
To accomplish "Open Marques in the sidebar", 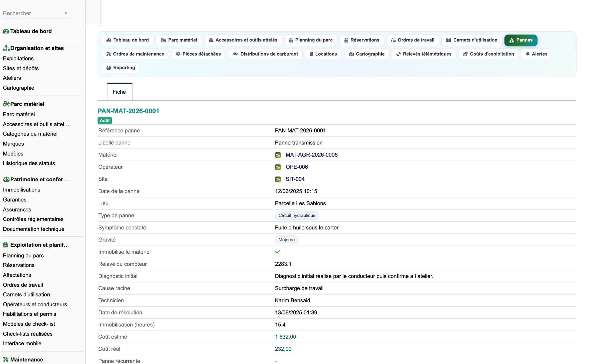I will [13, 144].
